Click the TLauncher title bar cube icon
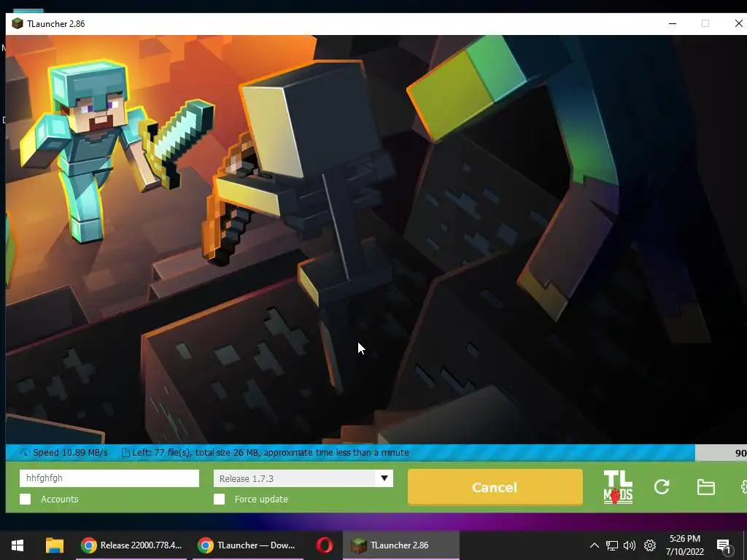The image size is (747, 560). coord(18,23)
